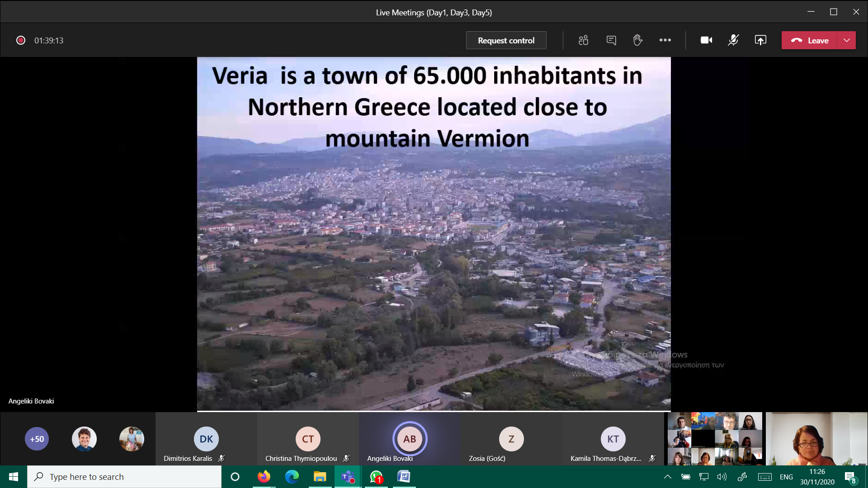Unmute the microphone
Screen dimensions: 868x488
point(733,40)
